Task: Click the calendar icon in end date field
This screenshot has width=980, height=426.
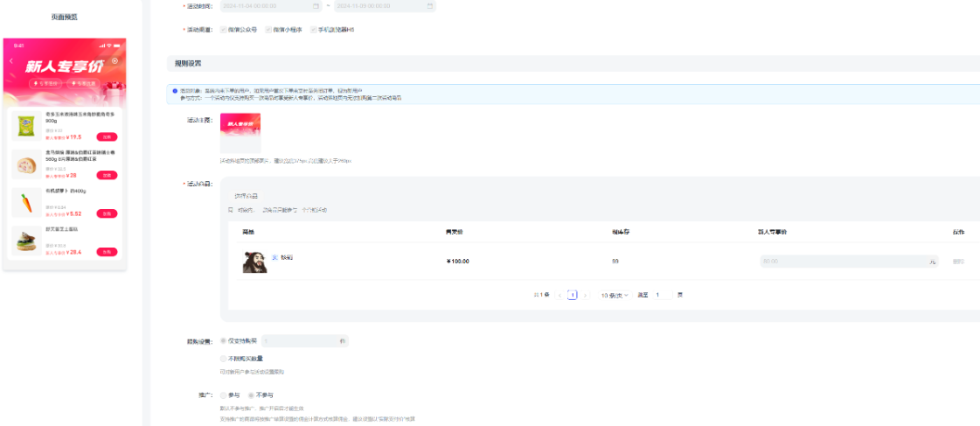Action: pos(430,6)
